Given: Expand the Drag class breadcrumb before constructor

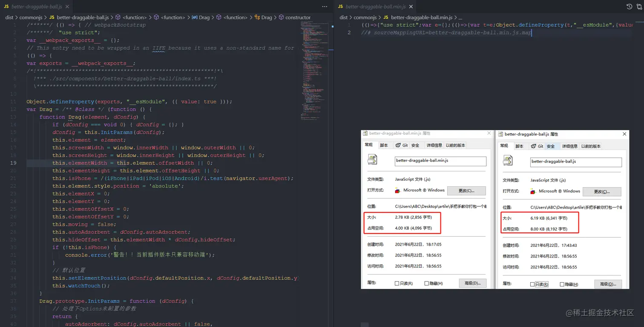Looking at the screenshot, I should pyautogui.click(x=263, y=17).
